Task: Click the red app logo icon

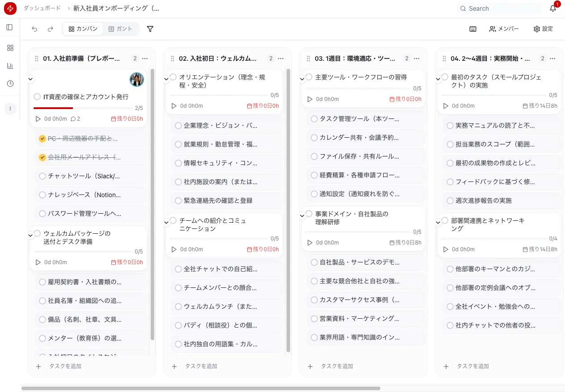Action: point(10,8)
